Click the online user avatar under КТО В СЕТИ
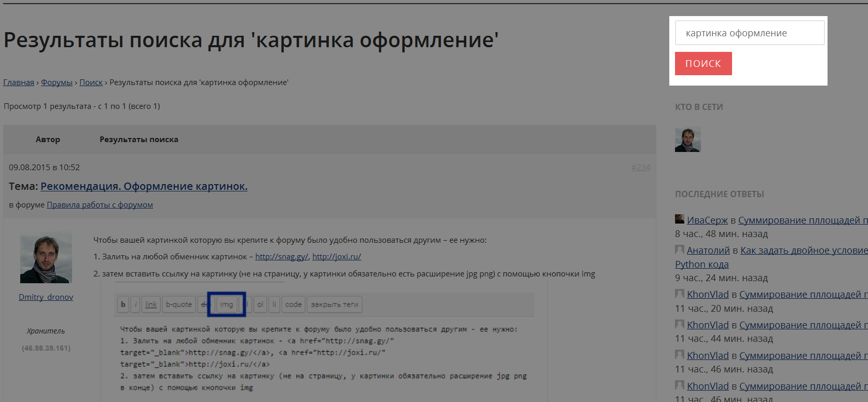868x402 pixels. pos(688,140)
